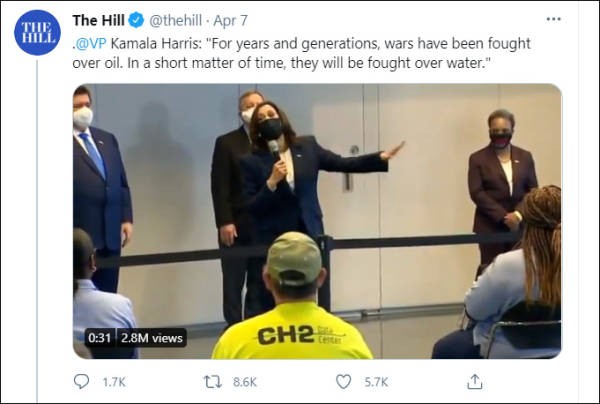This screenshot has width=600, height=404.
Task: Click the tweet quote text about water
Action: [x=320, y=62]
